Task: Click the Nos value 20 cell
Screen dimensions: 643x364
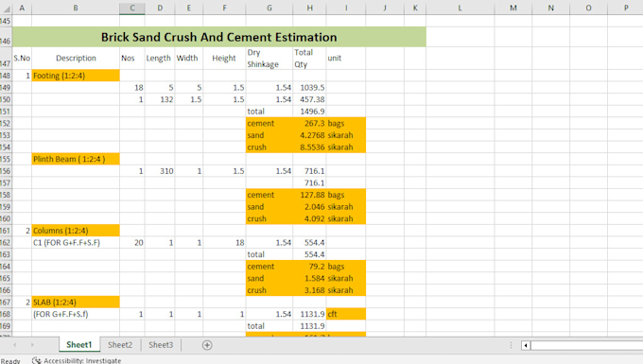Action: pos(132,243)
